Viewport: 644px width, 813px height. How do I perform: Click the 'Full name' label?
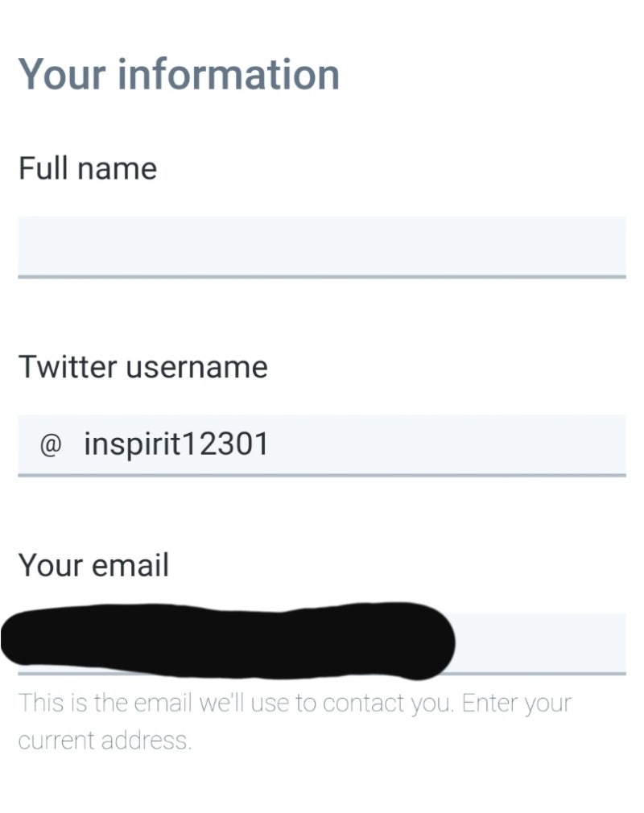tap(87, 169)
